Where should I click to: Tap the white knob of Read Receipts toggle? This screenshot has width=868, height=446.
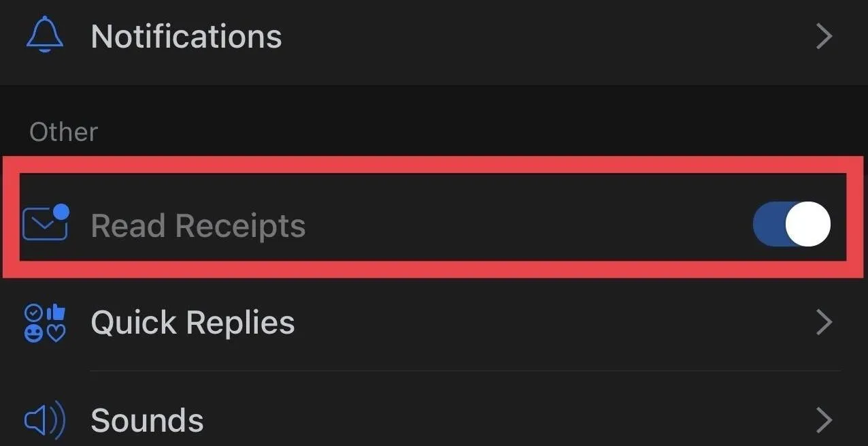(808, 224)
